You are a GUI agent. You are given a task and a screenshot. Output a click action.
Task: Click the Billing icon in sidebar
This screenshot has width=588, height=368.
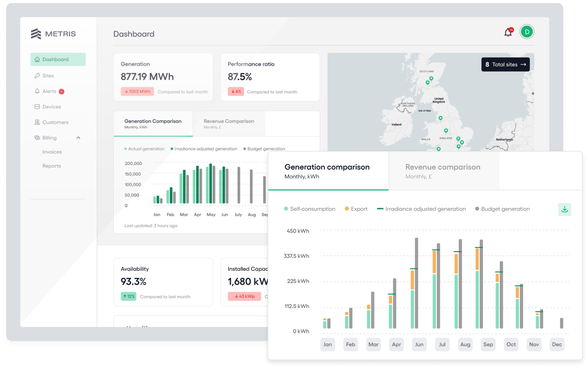[x=37, y=138]
